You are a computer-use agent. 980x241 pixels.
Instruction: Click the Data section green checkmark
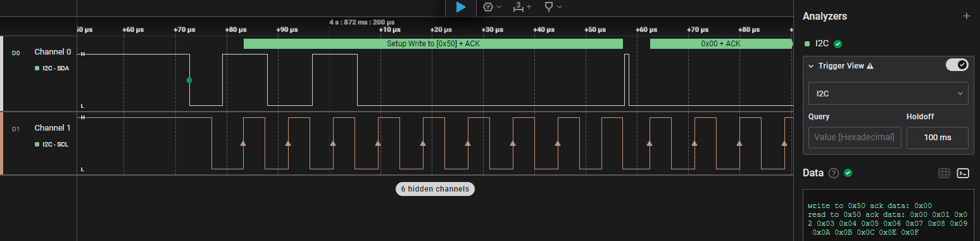click(x=848, y=173)
